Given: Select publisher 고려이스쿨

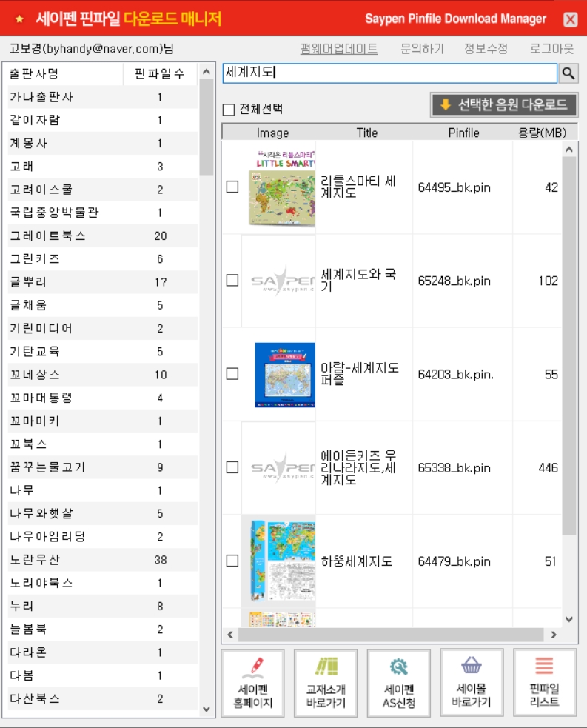Looking at the screenshot, I should (103, 190).
